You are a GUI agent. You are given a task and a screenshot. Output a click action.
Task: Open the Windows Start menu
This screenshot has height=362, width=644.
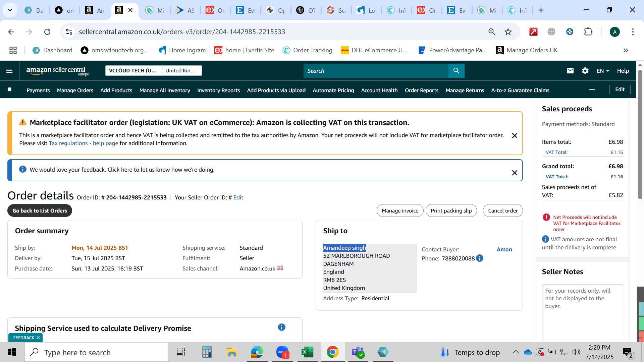[12, 352]
